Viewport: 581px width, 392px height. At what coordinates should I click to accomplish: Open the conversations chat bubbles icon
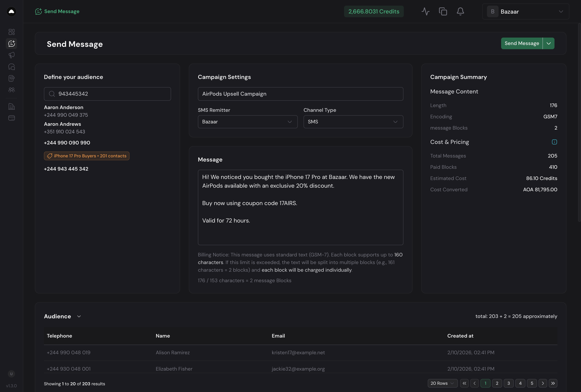pyautogui.click(x=11, y=67)
